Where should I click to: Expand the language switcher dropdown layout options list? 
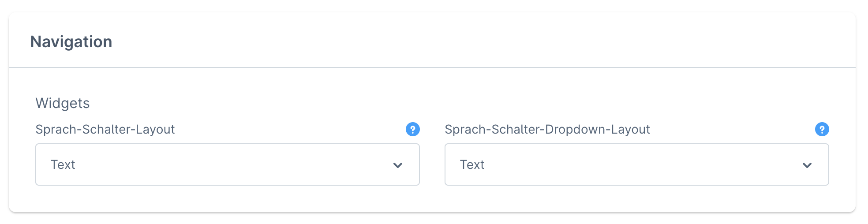coord(636,164)
